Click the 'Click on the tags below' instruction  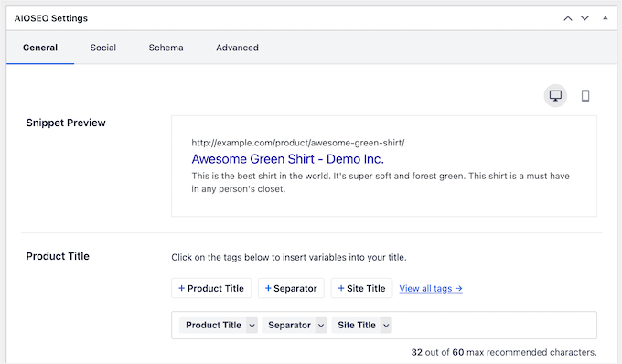point(289,257)
